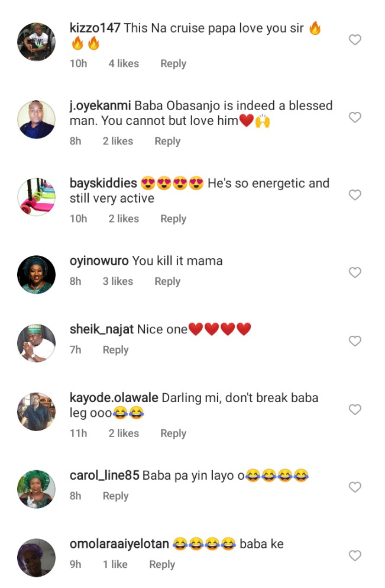Open the bayskiddies username link
Image resolution: width=385 pixels, height=588 pixels.
pos(103,184)
